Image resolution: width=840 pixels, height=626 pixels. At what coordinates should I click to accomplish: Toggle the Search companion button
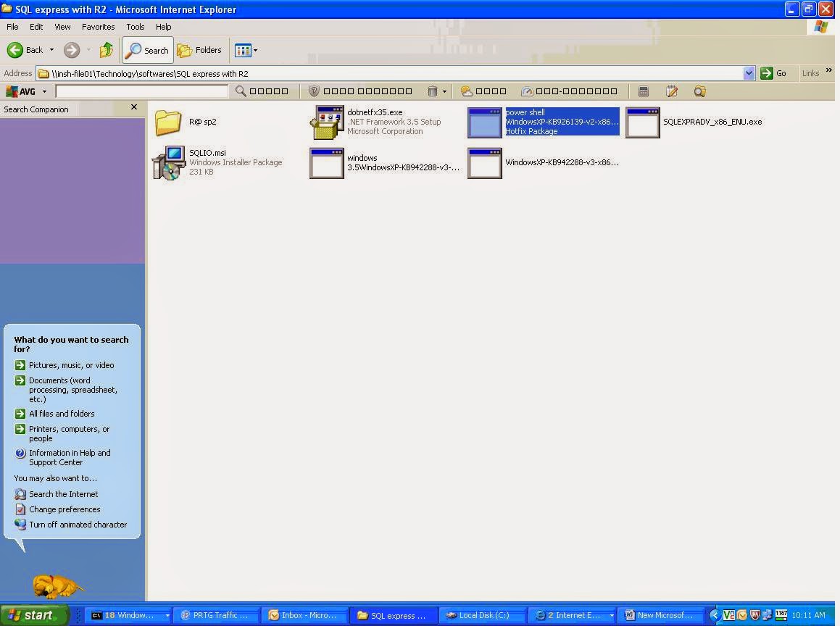tap(148, 50)
